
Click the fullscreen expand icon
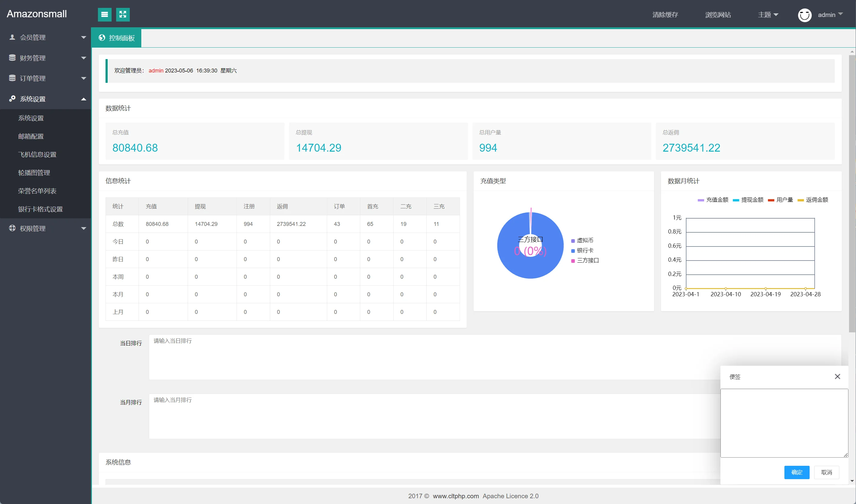(123, 15)
